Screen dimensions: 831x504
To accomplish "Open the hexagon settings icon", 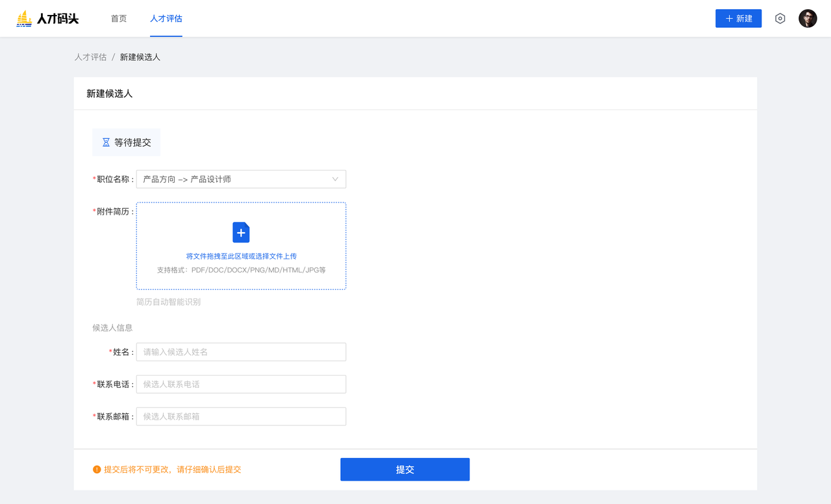I will pyautogui.click(x=780, y=19).
